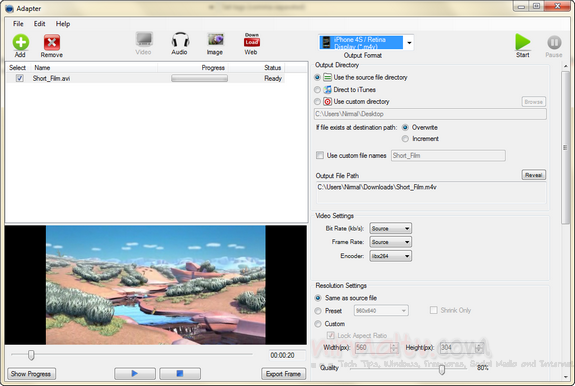Click the video preview thumbnail

pos(155,285)
